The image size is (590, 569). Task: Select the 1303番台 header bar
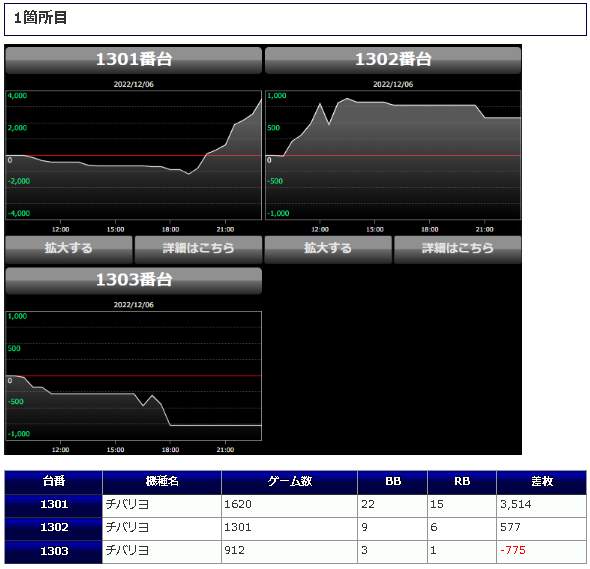(134, 280)
